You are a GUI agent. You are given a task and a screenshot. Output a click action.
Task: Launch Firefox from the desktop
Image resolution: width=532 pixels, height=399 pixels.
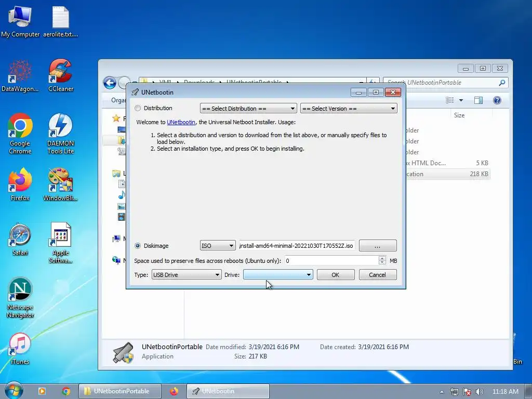tap(20, 184)
